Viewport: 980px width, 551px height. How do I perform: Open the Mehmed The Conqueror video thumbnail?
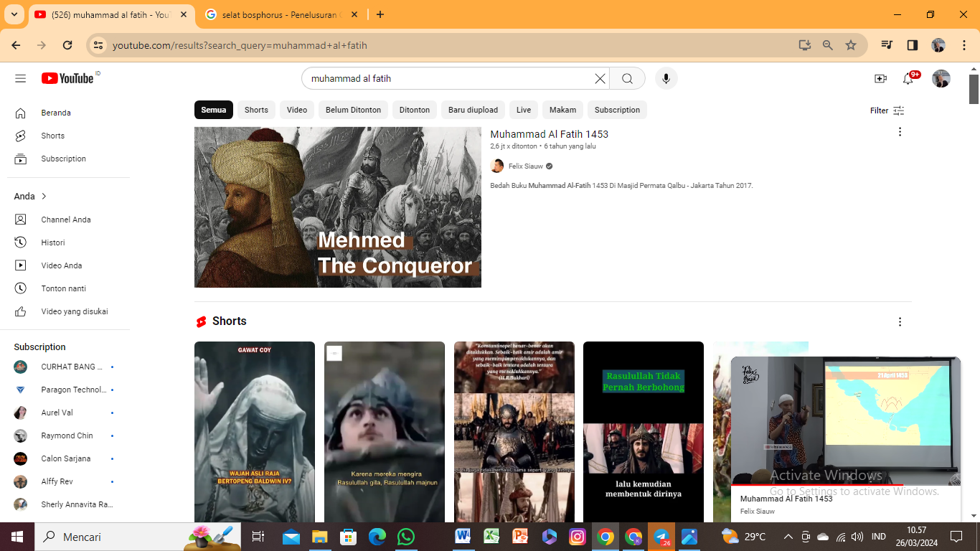[x=338, y=207]
